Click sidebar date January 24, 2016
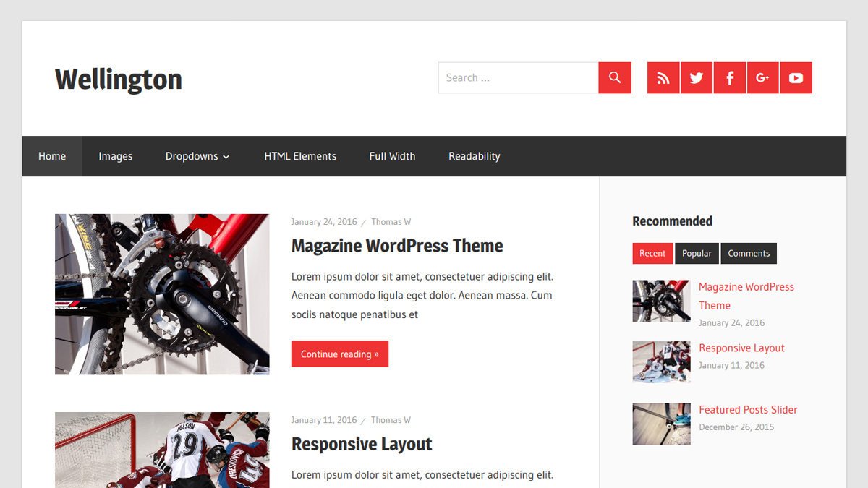This screenshot has height=488, width=868. 731,323
